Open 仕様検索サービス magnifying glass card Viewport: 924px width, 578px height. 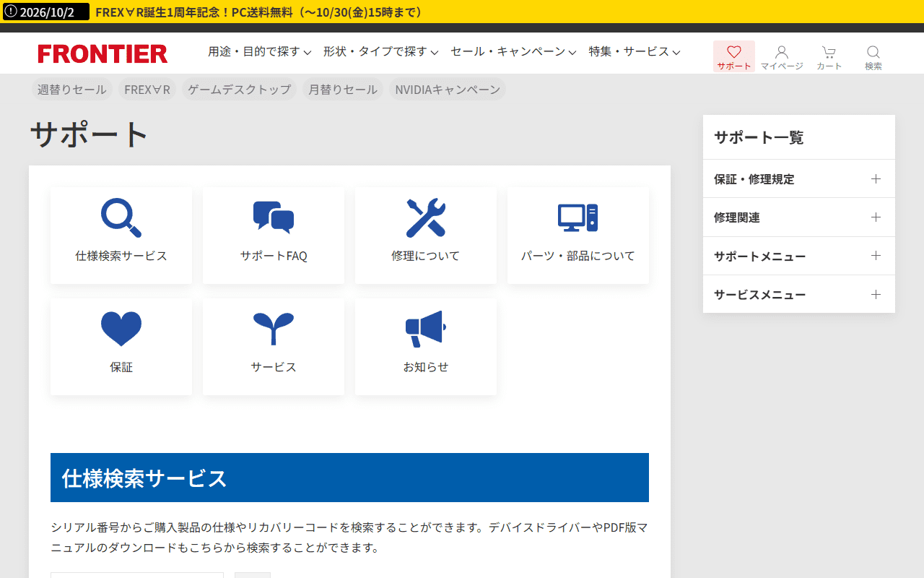point(121,236)
